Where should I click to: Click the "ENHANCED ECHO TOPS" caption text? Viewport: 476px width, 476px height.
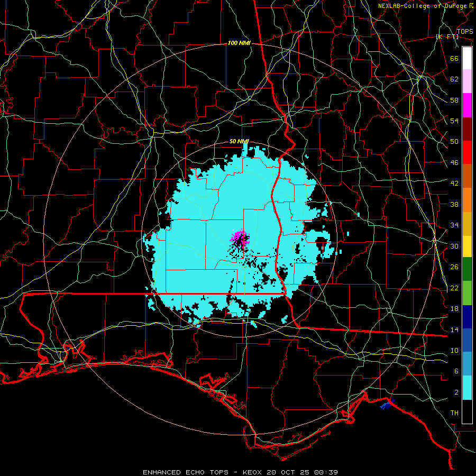186,472
